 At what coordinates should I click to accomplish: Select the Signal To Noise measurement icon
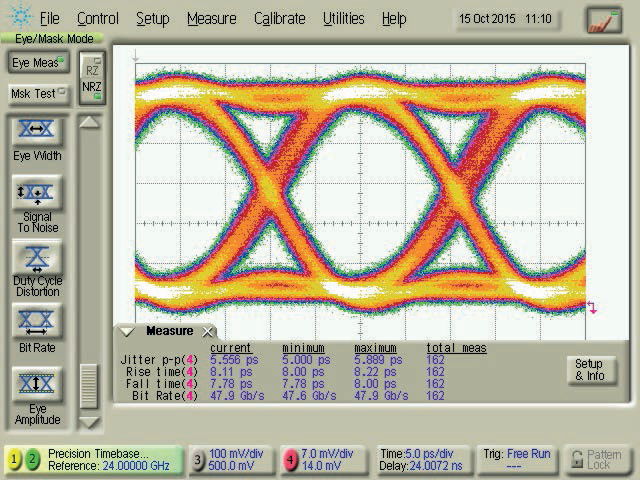tap(36, 191)
